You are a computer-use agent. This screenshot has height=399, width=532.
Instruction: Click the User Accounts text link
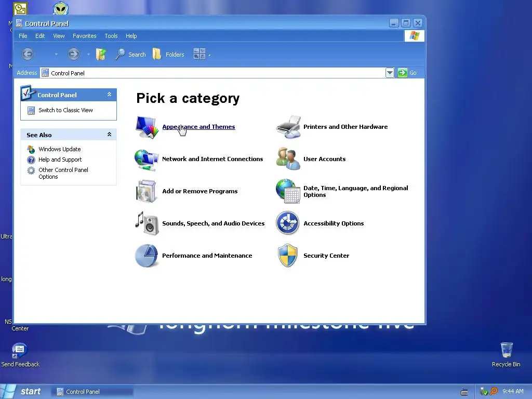click(x=324, y=159)
